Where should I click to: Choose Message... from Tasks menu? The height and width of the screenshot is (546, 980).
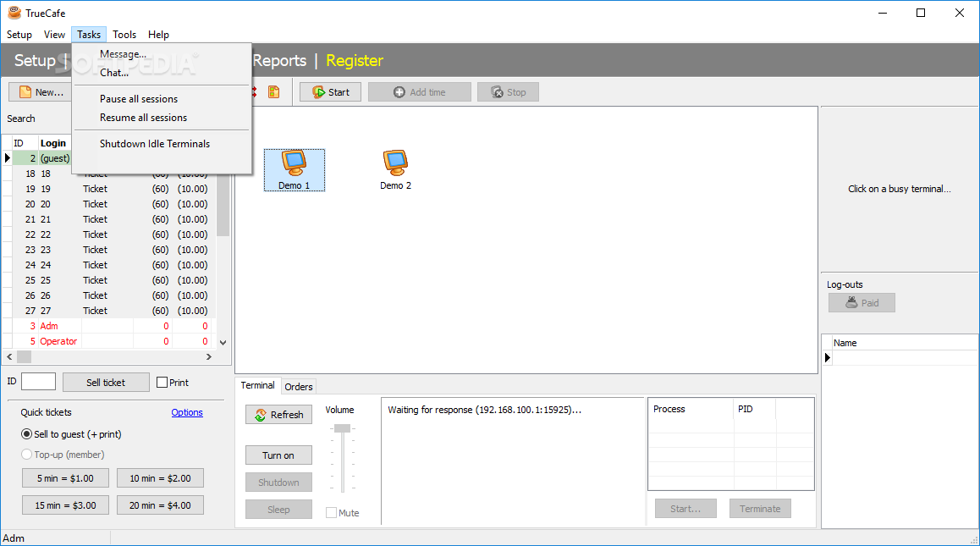(x=162, y=54)
